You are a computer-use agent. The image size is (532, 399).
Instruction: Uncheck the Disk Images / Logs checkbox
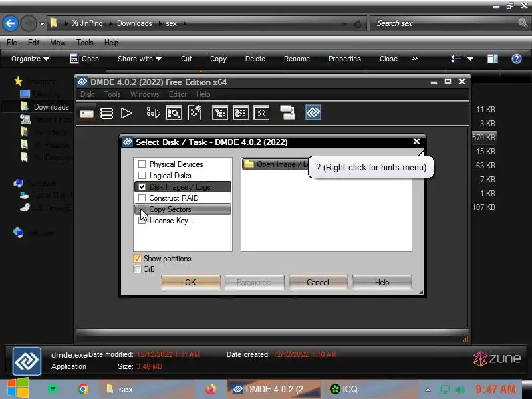[142, 187]
